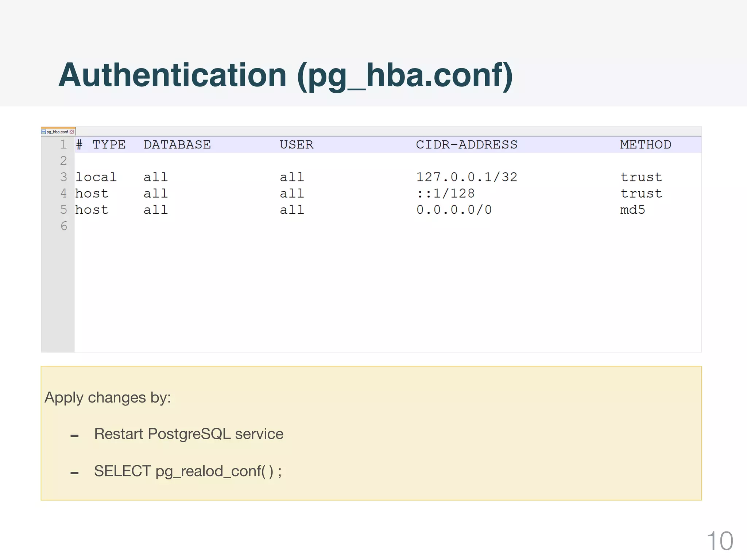
Task: Click the 127.0.0.1/32 address on line 3
Action: pyautogui.click(x=466, y=177)
